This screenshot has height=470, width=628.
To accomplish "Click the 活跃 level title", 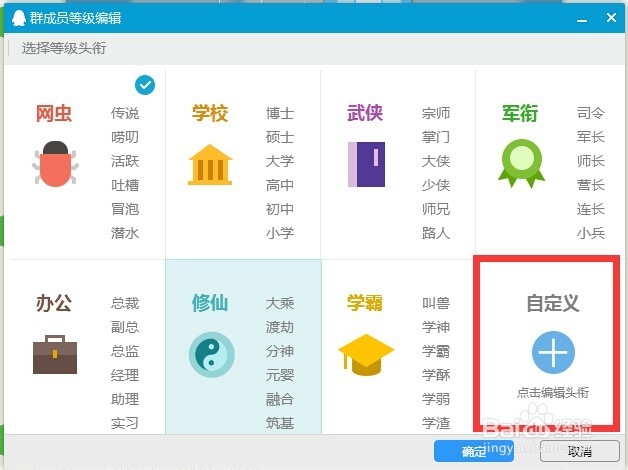I will click(125, 161).
